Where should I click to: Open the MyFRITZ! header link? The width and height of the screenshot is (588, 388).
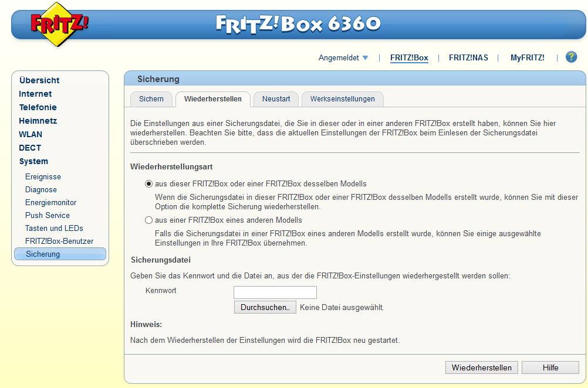tap(527, 57)
